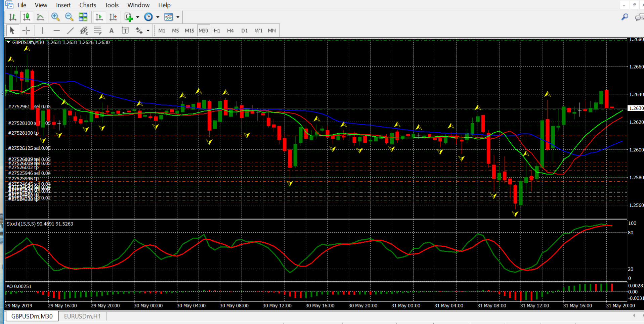Switch timeframe to MN
644x324 pixels.
tap(272, 31)
